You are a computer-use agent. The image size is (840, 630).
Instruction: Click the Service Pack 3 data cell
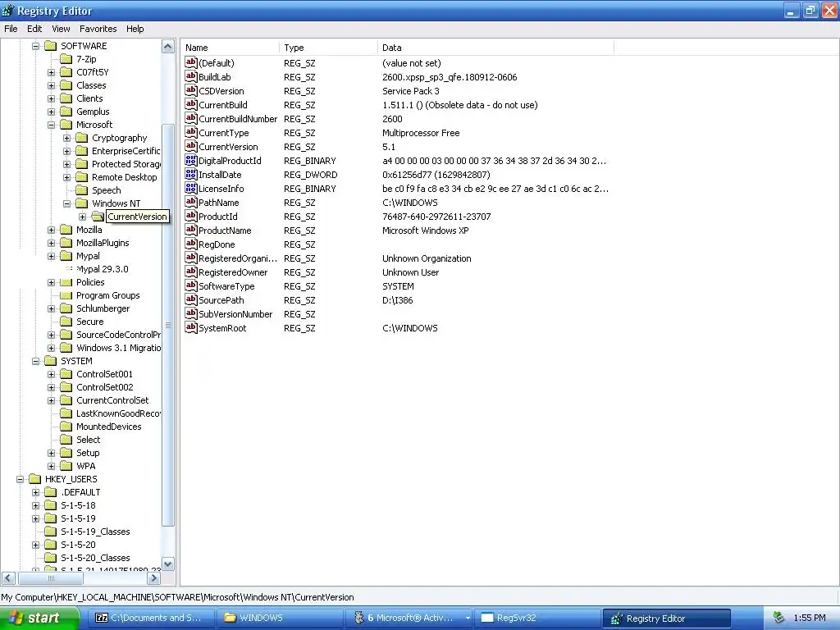pos(410,91)
